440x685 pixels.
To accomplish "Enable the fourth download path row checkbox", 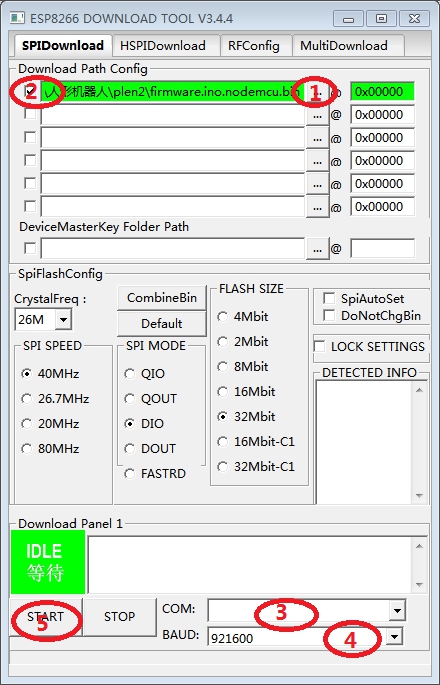I will click(x=30, y=160).
